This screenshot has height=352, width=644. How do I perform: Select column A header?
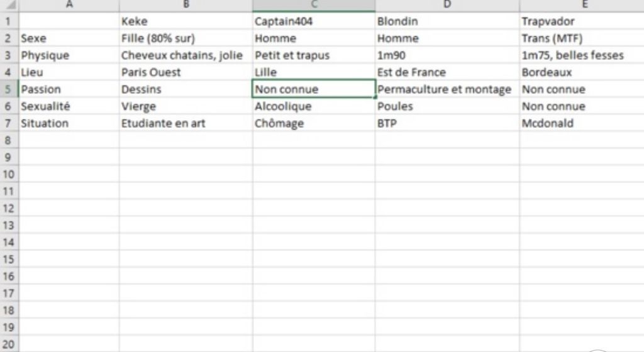69,4
